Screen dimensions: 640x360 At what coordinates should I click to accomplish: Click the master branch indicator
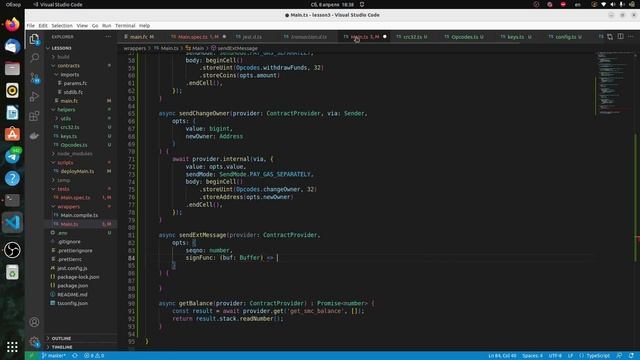(x=53, y=356)
